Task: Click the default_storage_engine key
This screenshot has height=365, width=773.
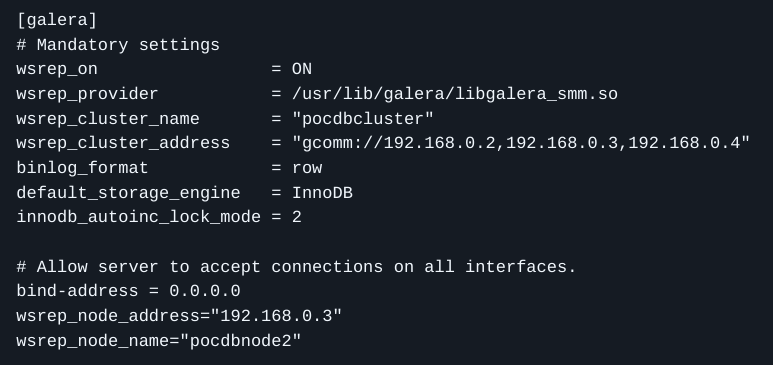Action: click(x=128, y=193)
